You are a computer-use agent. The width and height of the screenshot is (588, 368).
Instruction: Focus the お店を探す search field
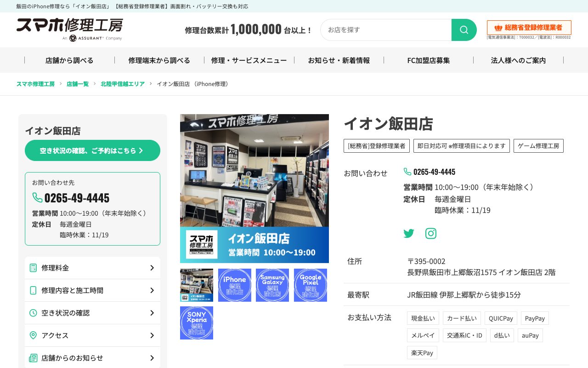[x=386, y=30]
